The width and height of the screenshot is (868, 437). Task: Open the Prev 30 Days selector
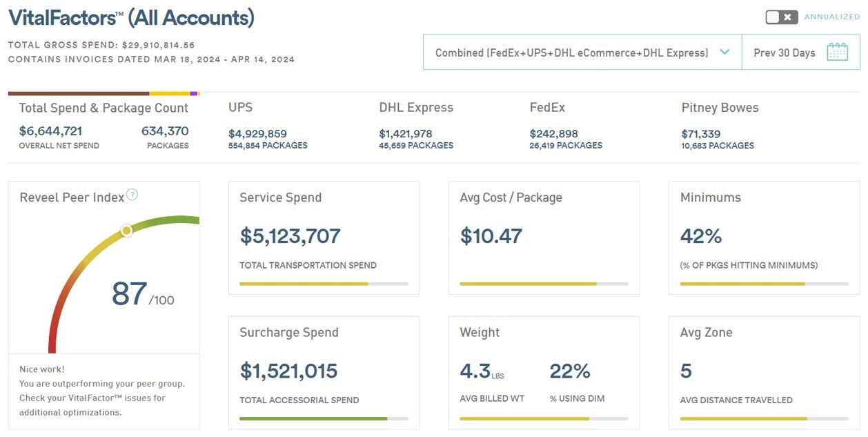(x=785, y=52)
